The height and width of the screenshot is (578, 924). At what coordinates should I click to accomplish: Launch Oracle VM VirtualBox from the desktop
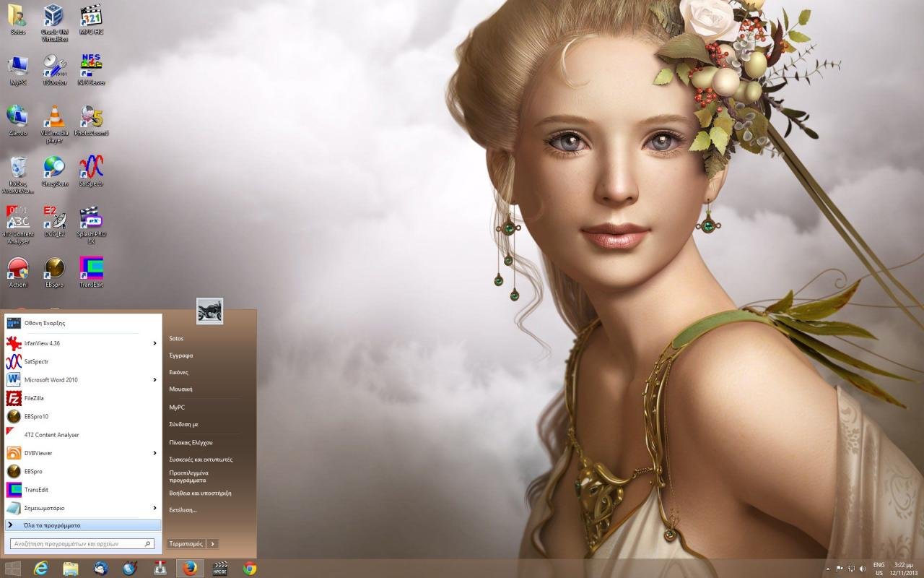coord(53,16)
